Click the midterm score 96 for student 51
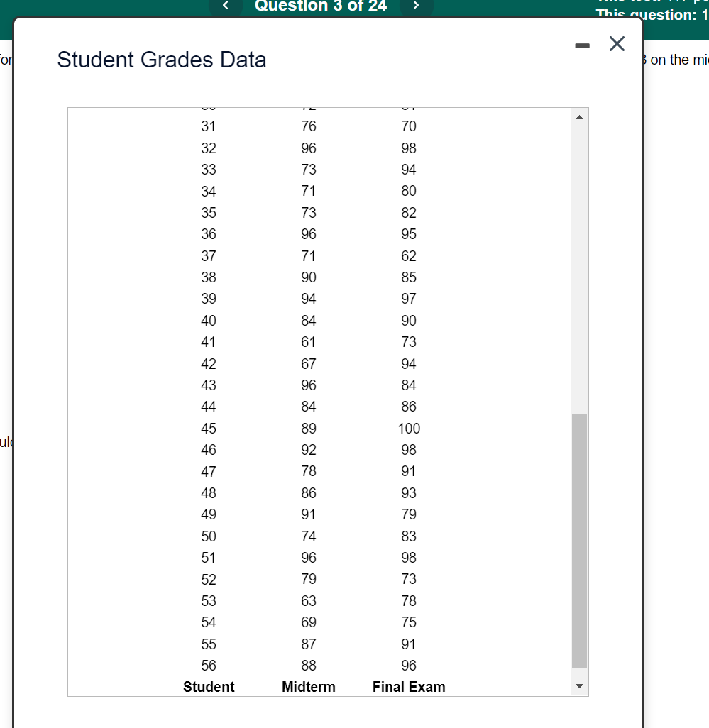 tap(308, 558)
